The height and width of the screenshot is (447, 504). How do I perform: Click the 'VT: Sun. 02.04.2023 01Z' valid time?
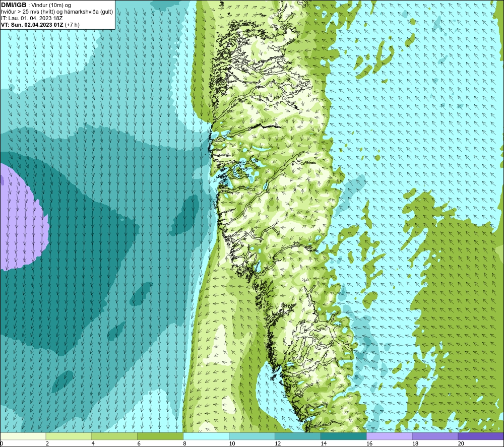[32, 25]
